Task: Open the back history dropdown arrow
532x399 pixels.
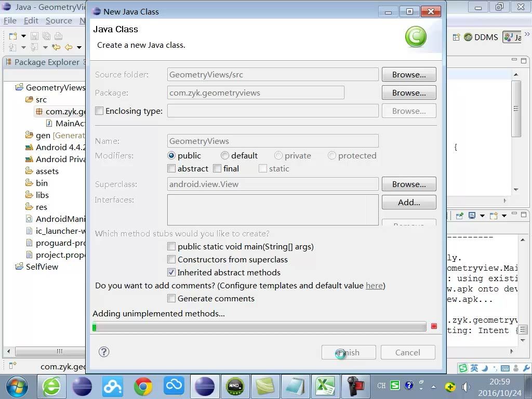Action: [79, 47]
